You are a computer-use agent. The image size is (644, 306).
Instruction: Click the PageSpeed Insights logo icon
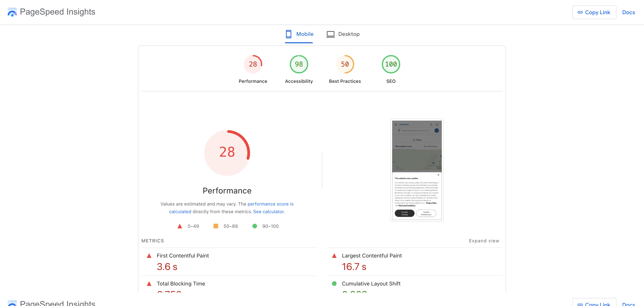click(x=12, y=12)
